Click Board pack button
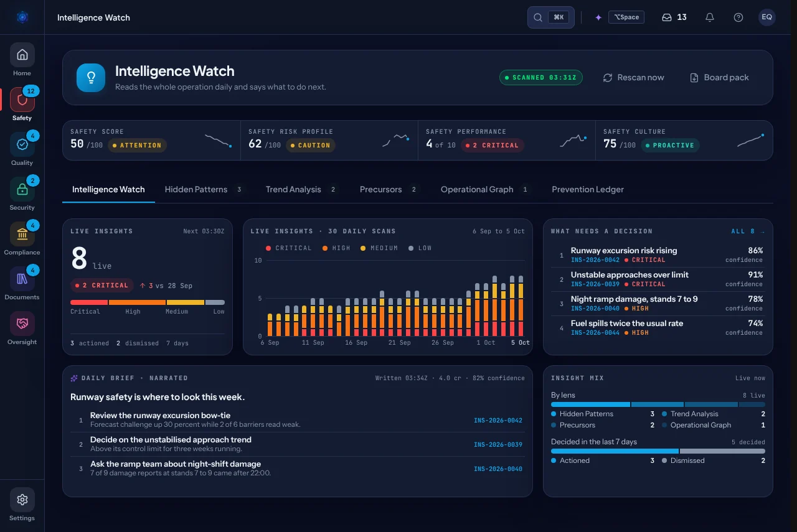 click(x=719, y=78)
